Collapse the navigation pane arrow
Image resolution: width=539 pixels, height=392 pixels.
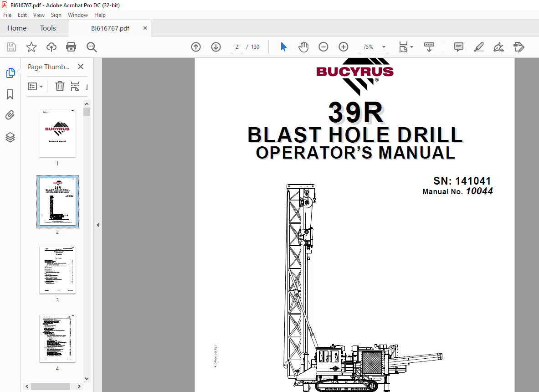tap(98, 225)
